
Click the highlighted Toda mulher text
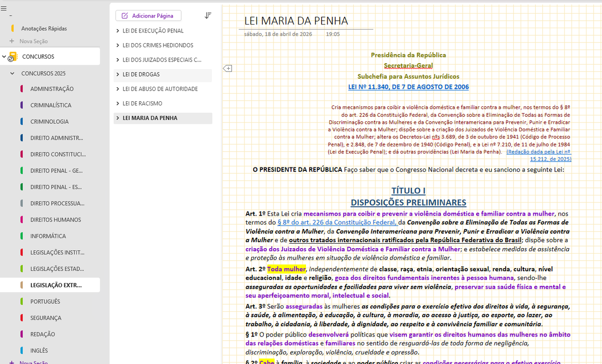[x=286, y=269]
